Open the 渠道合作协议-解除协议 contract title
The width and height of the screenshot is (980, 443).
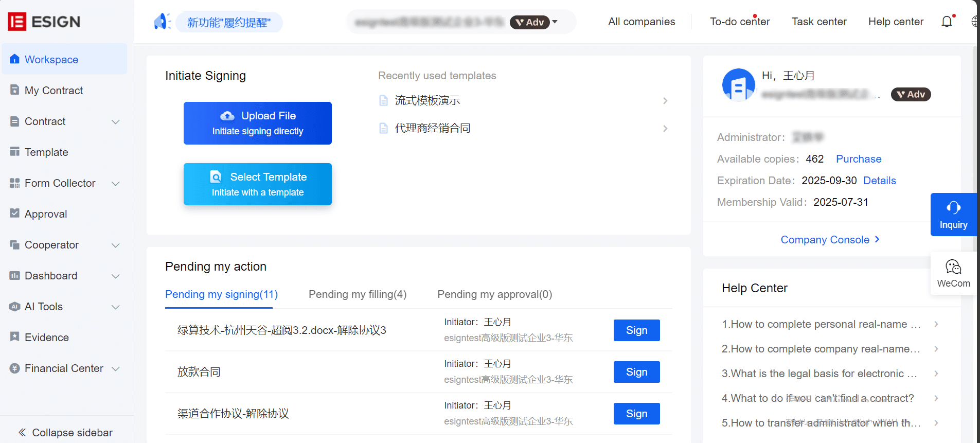(x=233, y=414)
